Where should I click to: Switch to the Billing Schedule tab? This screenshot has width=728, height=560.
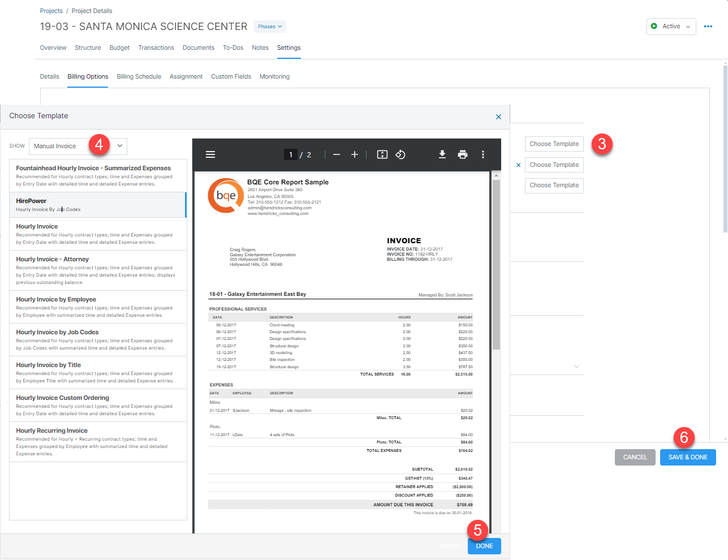(x=139, y=76)
